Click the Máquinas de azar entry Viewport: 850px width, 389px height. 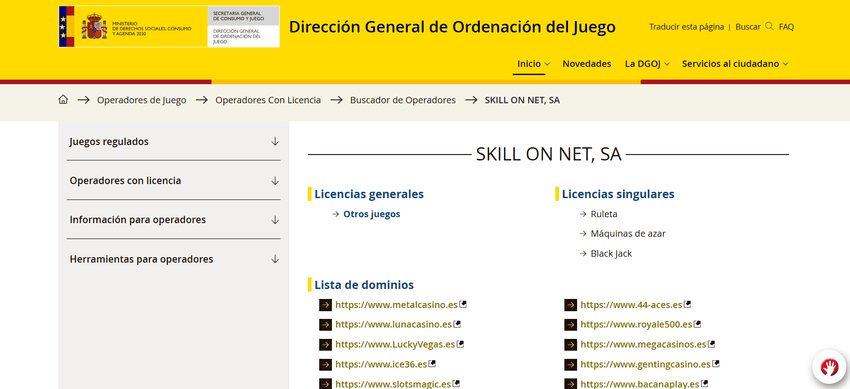point(628,234)
